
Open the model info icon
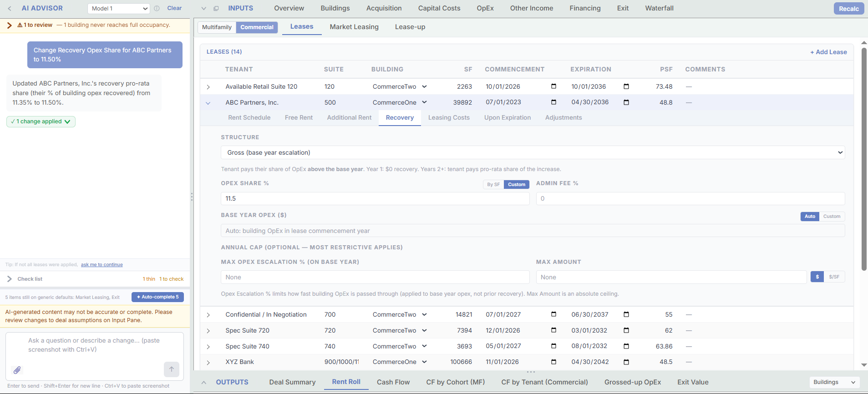[157, 8]
